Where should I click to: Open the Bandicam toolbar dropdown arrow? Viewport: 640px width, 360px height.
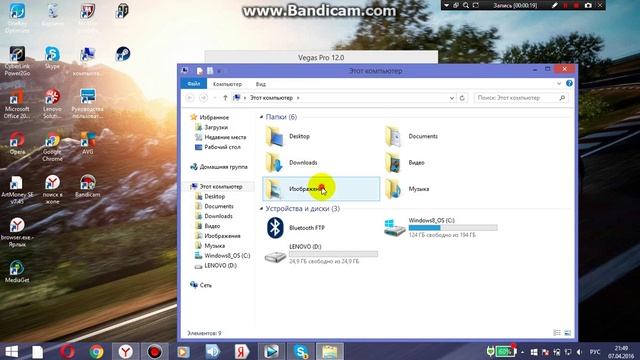(447, 5)
